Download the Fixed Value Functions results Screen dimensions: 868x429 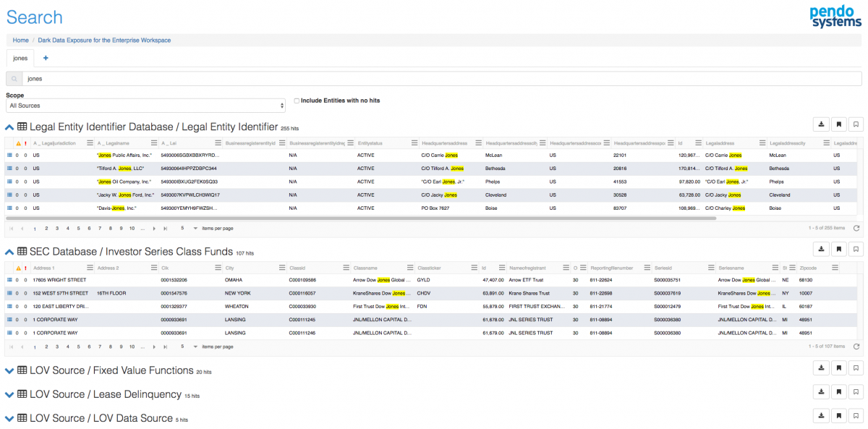(x=822, y=368)
